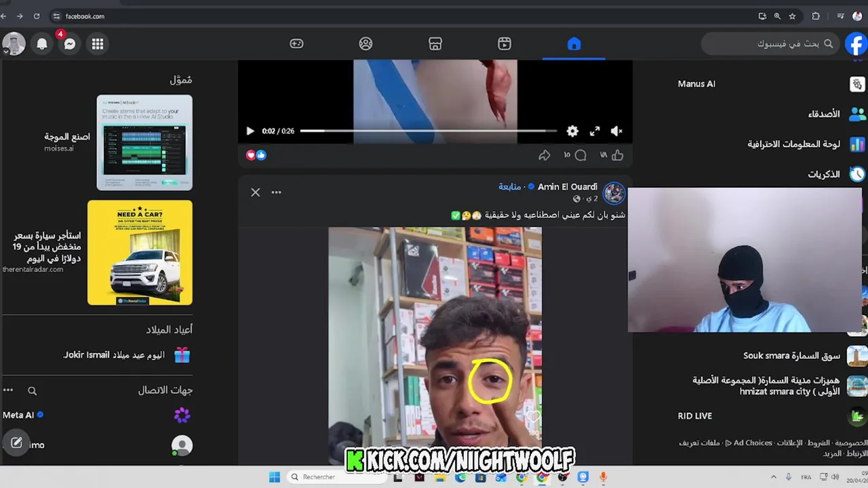Open moises.ai sponsored ad image

click(144, 142)
